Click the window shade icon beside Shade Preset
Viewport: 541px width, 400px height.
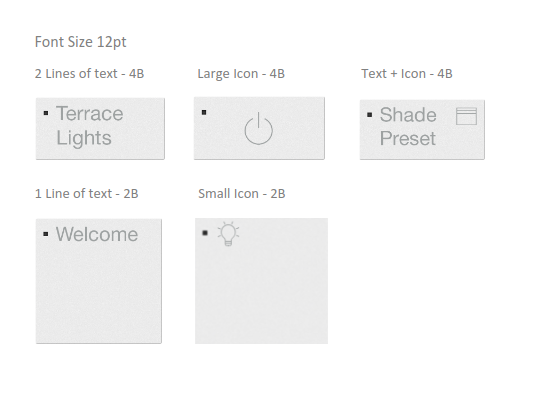(466, 116)
